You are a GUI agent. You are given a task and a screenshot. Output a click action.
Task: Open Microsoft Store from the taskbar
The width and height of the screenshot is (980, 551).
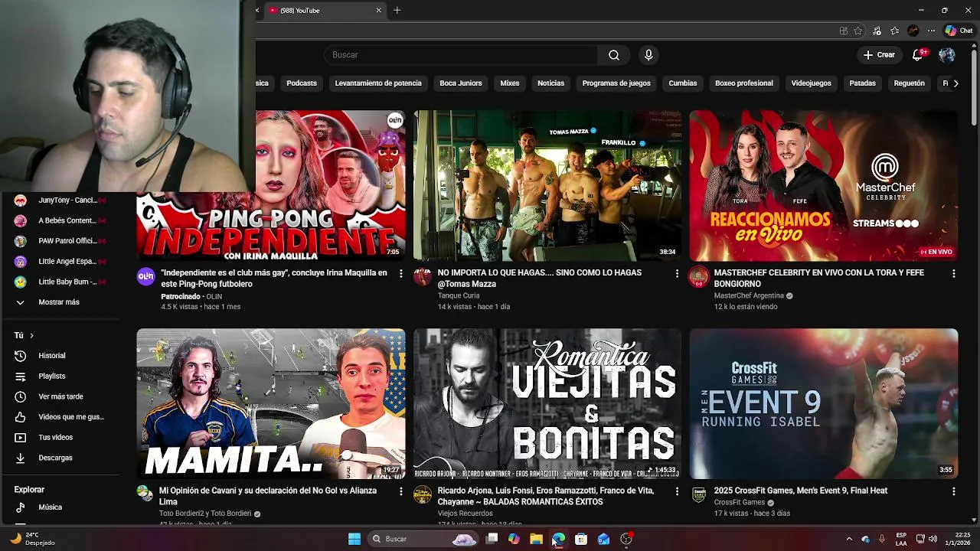point(581,539)
